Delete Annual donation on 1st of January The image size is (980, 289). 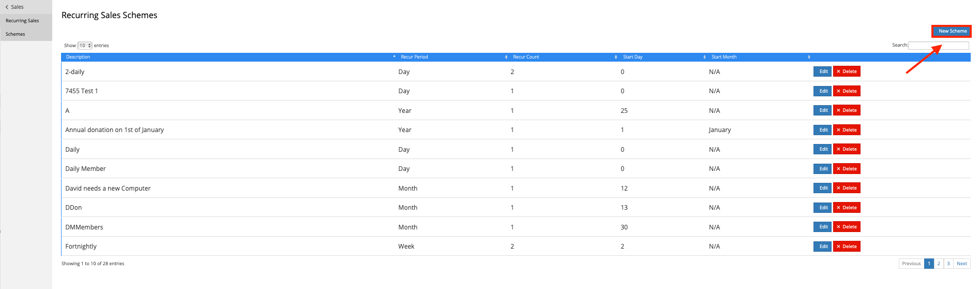point(847,130)
